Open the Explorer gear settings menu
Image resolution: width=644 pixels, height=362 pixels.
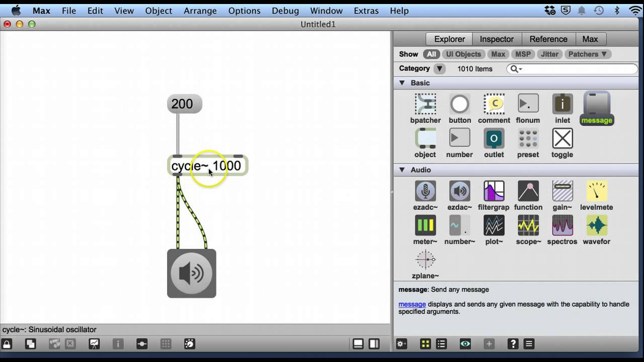pyautogui.click(x=401, y=344)
